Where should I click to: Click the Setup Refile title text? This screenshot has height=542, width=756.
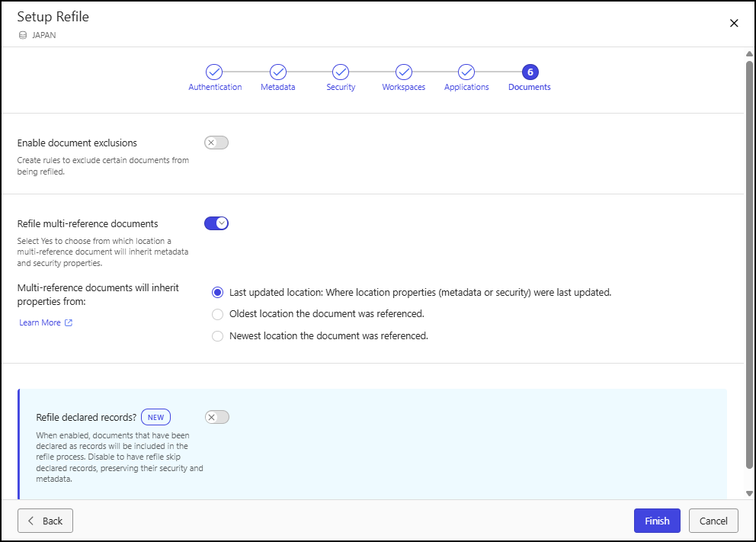pyautogui.click(x=53, y=17)
